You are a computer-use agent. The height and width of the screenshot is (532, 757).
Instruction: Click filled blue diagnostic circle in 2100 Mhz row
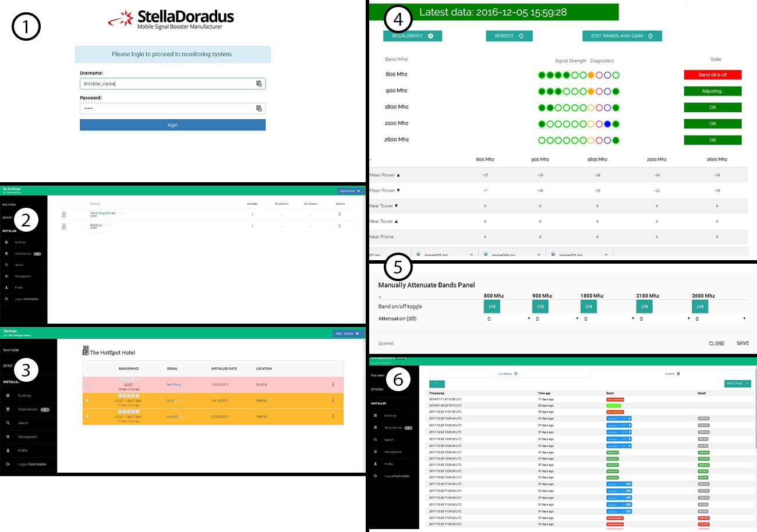(x=607, y=124)
